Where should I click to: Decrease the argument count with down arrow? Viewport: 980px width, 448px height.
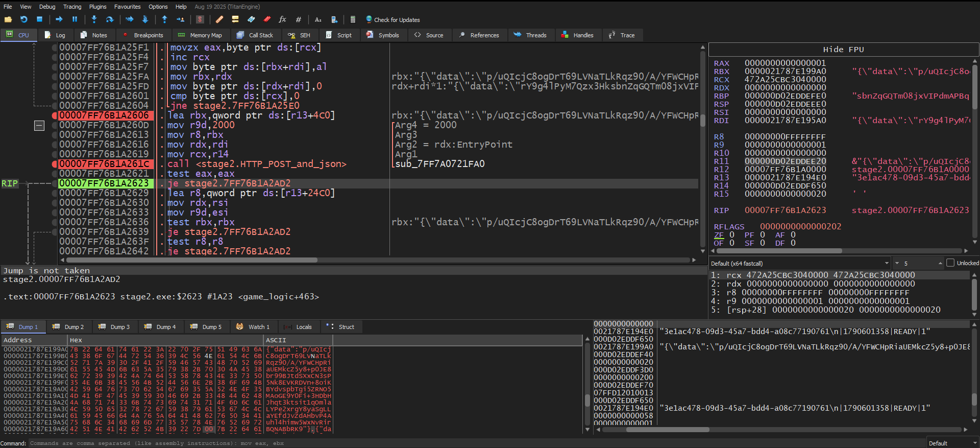(897, 263)
